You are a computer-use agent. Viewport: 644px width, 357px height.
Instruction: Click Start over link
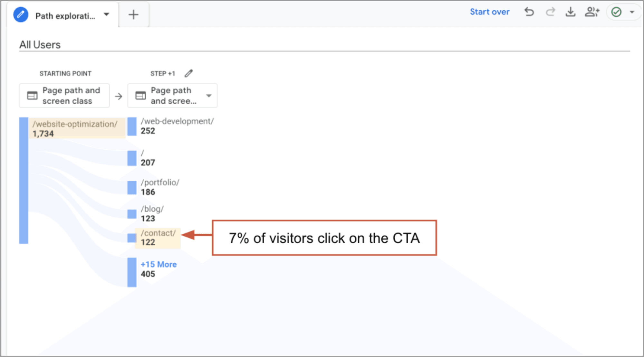[x=489, y=12]
